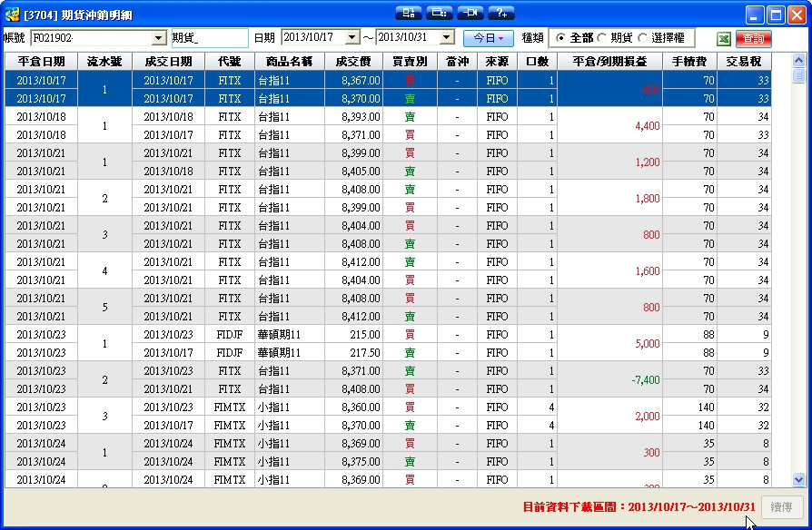Open the 今日 quick date dropdown

(x=489, y=38)
